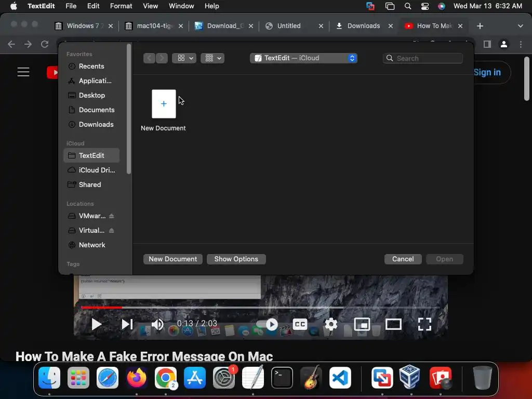Enable miniplayer mode
Viewport: 532px width, 399px height.
click(x=362, y=324)
